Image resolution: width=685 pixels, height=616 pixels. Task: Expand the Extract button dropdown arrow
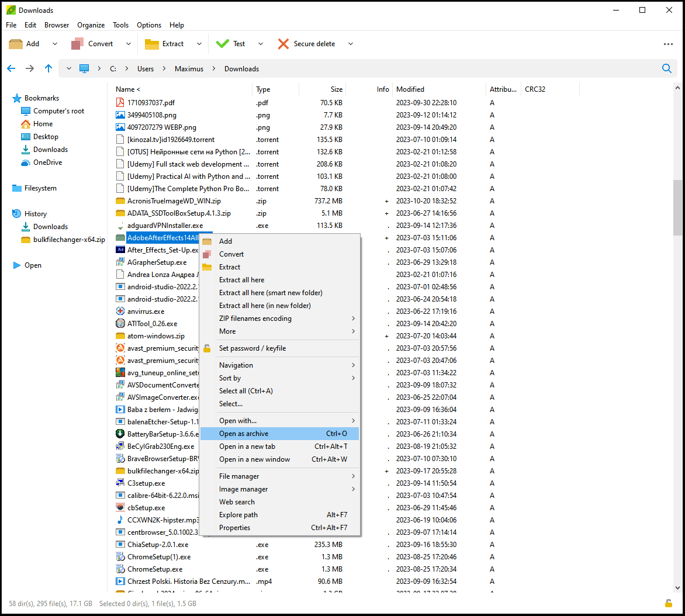(199, 44)
